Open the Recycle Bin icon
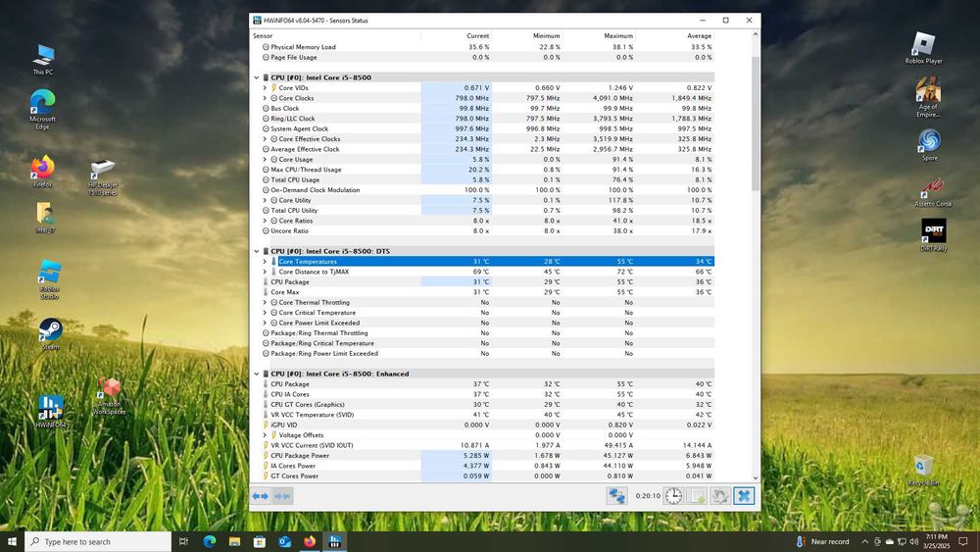Image resolution: width=980 pixels, height=552 pixels. tap(923, 471)
